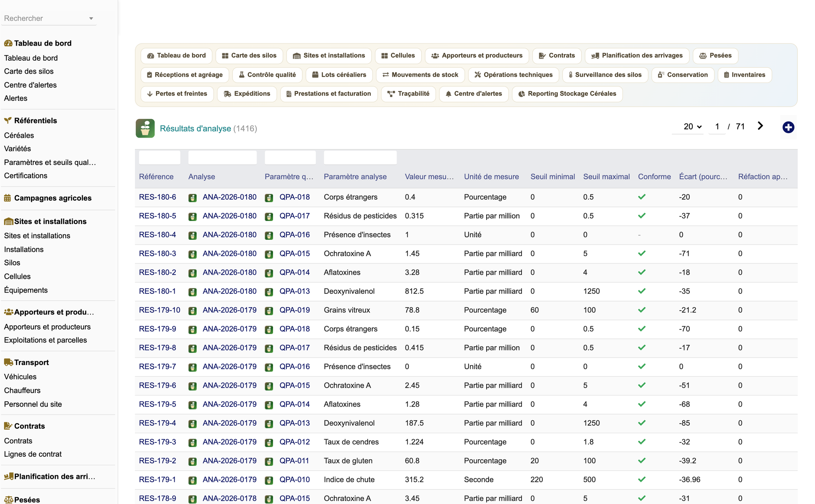Click the Paramètre analyse filter field

click(x=360, y=157)
